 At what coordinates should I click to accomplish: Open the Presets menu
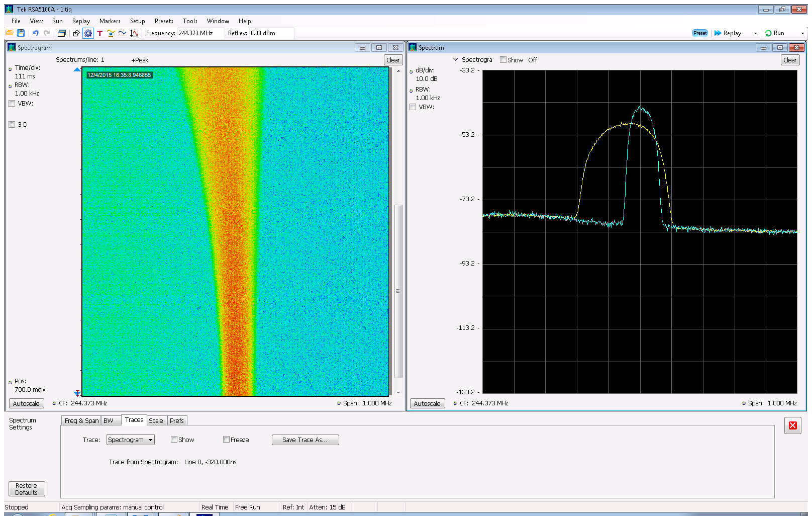click(164, 21)
